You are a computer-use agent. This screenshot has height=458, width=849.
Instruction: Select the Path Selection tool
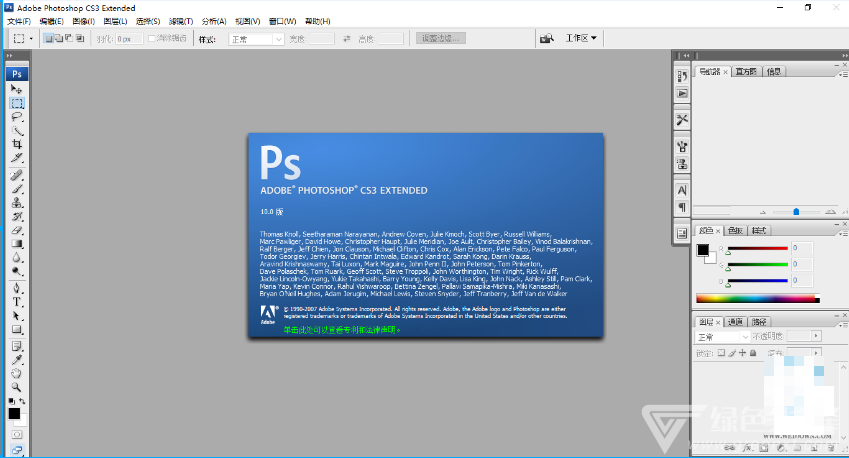coord(17,316)
